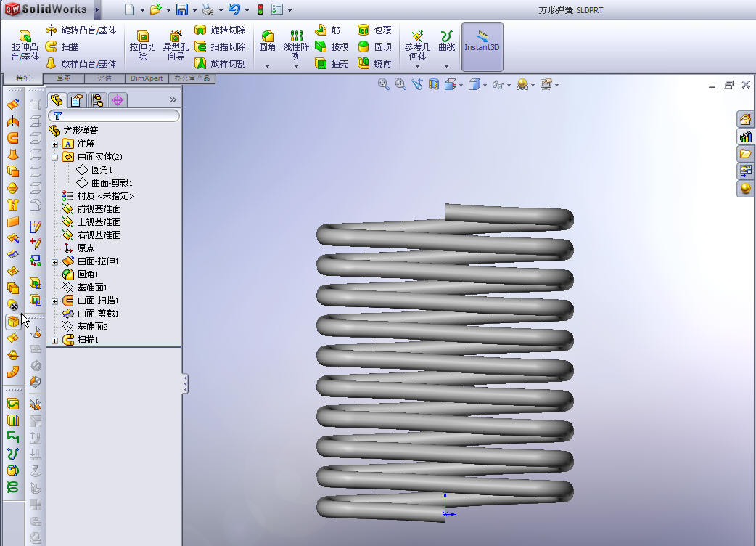Image resolution: width=756 pixels, height=546 pixels.
Task: Select the 前视基准面 (Front Plane) tree item
Action: pos(91,209)
